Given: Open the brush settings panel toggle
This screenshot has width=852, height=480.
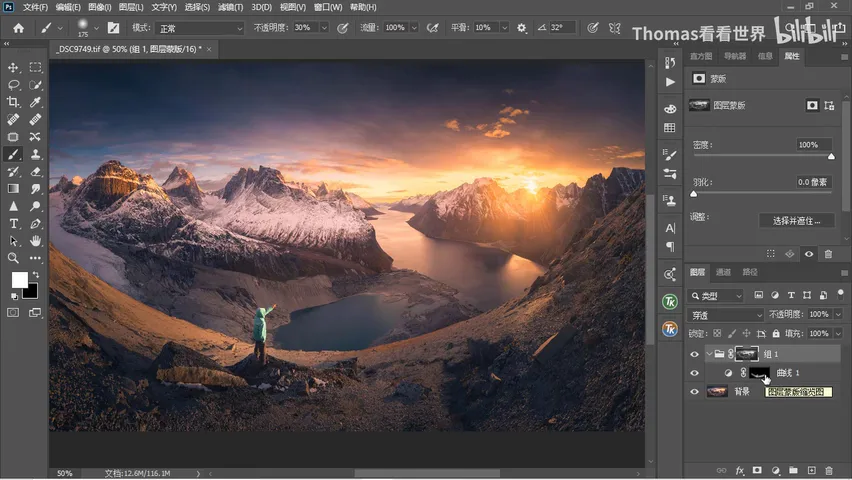Looking at the screenshot, I should [114, 28].
